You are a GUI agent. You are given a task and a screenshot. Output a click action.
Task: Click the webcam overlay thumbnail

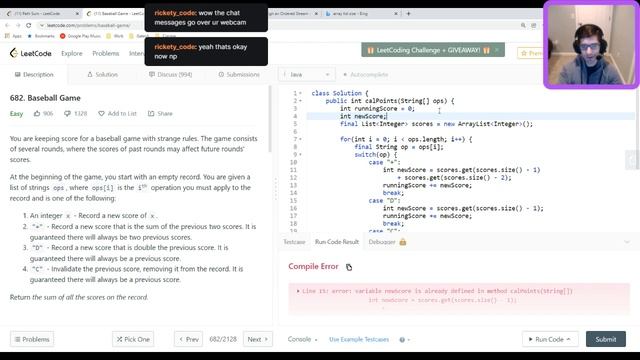[x=591, y=44]
